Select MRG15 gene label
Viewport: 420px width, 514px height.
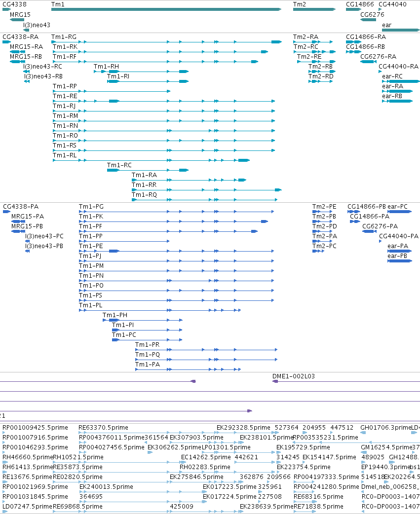point(20,15)
